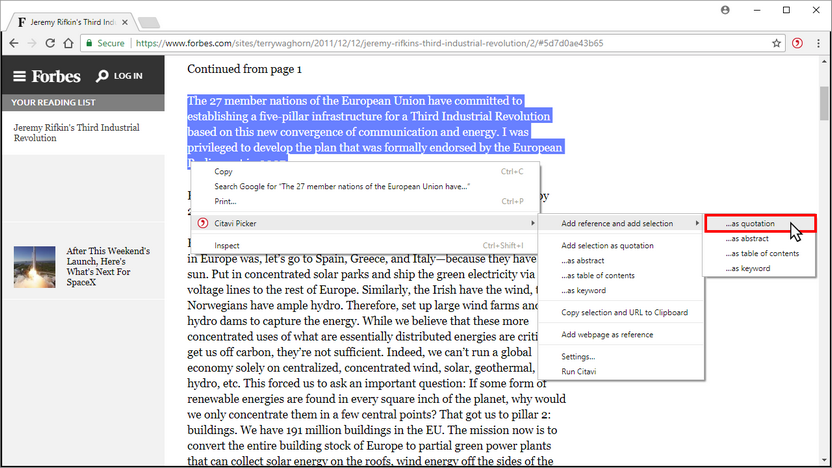Choose Run Citavi

coord(621,371)
